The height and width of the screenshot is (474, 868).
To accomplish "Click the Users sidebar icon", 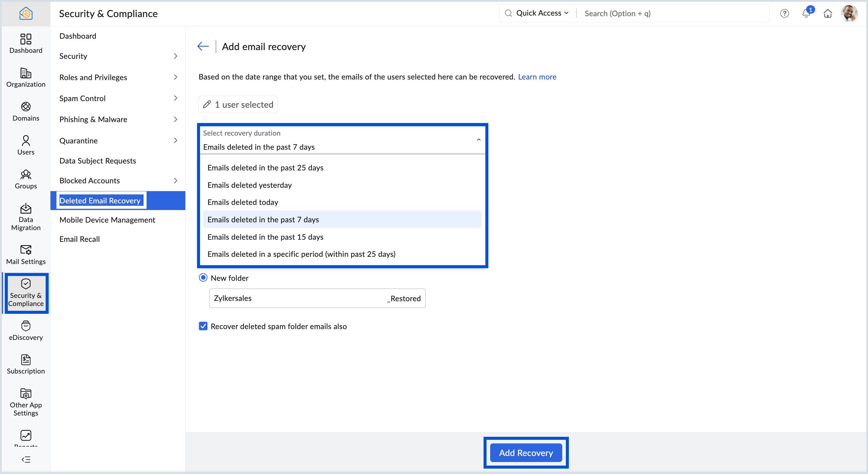I will [26, 145].
